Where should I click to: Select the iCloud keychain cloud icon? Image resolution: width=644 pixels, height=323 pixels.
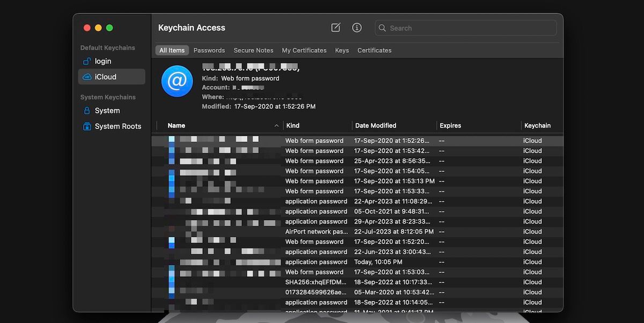(88, 76)
